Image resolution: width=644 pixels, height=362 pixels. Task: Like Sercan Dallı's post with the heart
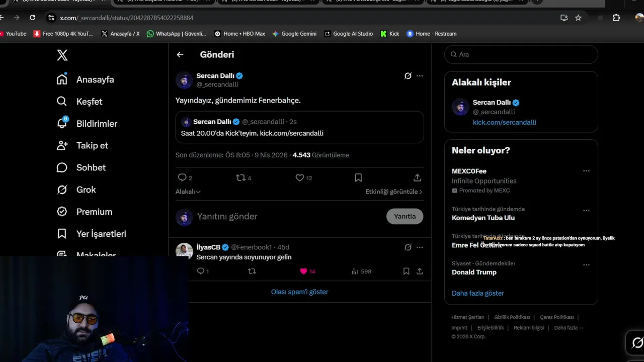(300, 177)
